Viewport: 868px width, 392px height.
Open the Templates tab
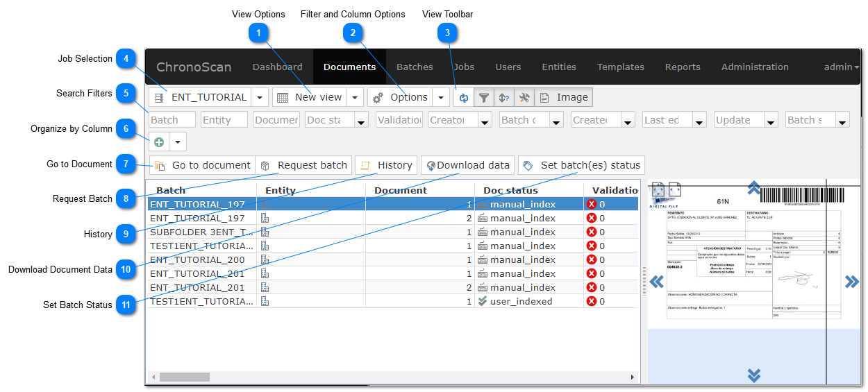(621, 67)
